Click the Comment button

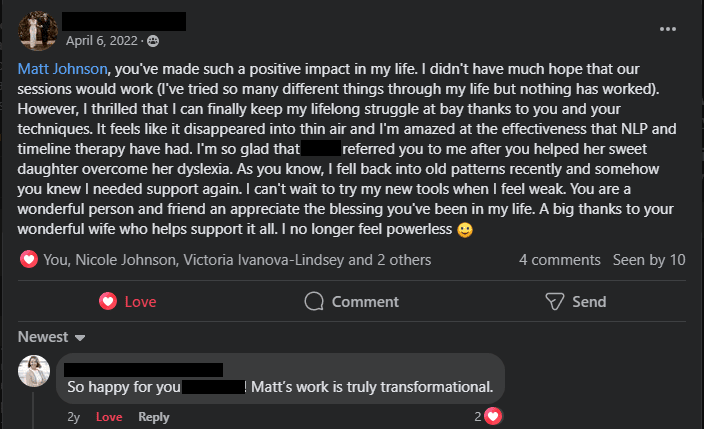pyautogui.click(x=351, y=301)
